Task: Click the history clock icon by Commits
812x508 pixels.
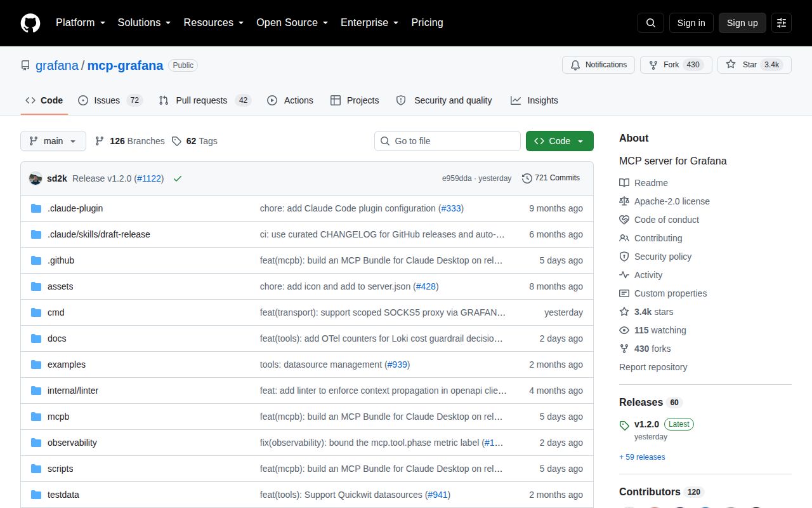Action: pos(527,178)
